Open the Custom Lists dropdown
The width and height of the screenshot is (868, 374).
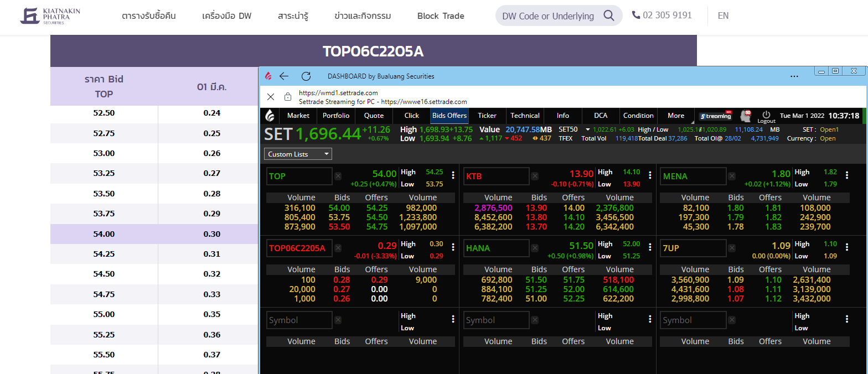[298, 154]
